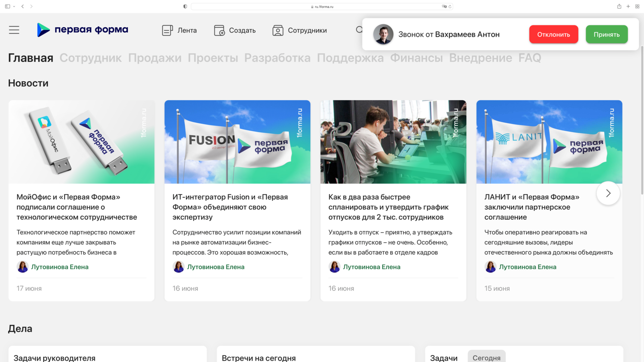The width and height of the screenshot is (644, 362).
Task: Click the browser address bar
Action: [x=322, y=6]
